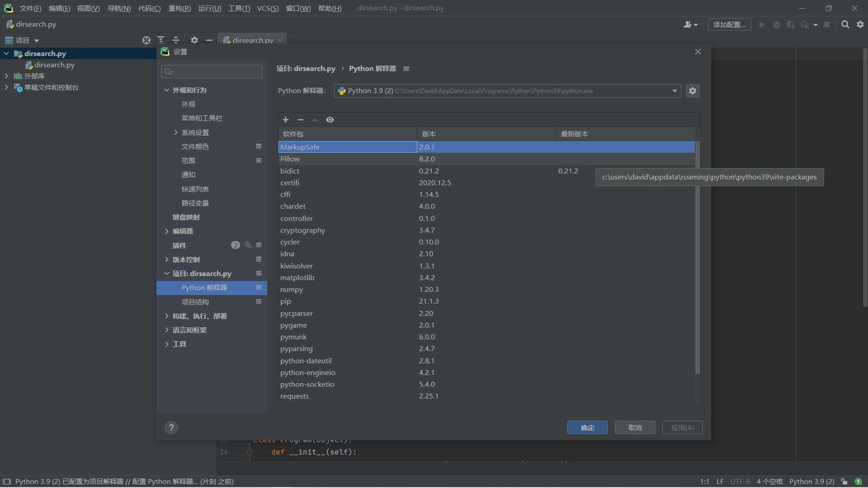Open the Python interpreter dropdown

(675, 91)
